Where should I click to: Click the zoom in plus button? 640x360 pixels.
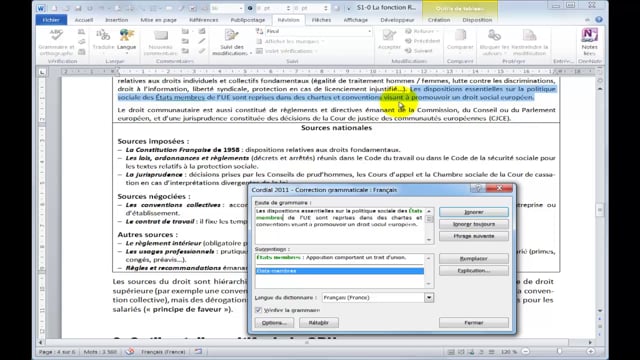(591, 351)
